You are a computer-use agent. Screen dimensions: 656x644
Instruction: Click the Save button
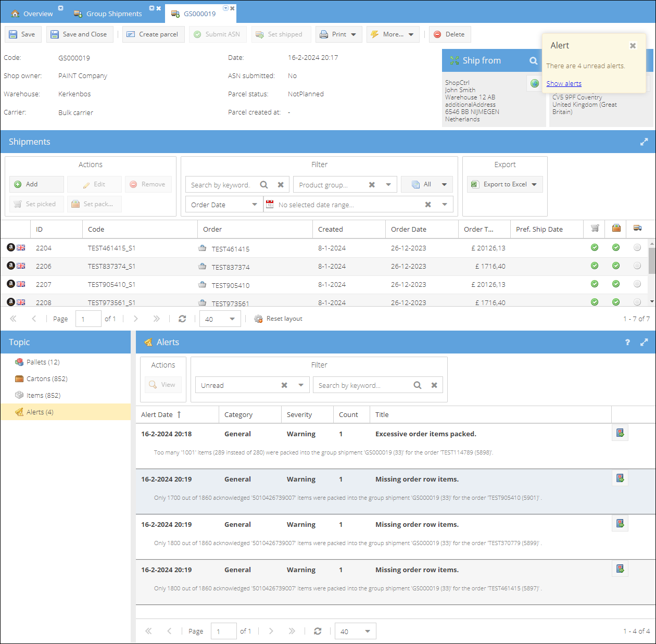[x=22, y=34]
